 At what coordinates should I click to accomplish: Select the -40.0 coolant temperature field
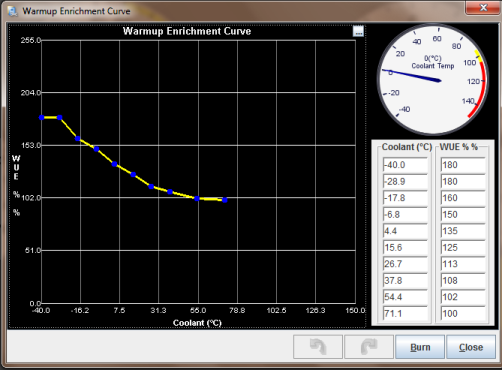(405, 165)
